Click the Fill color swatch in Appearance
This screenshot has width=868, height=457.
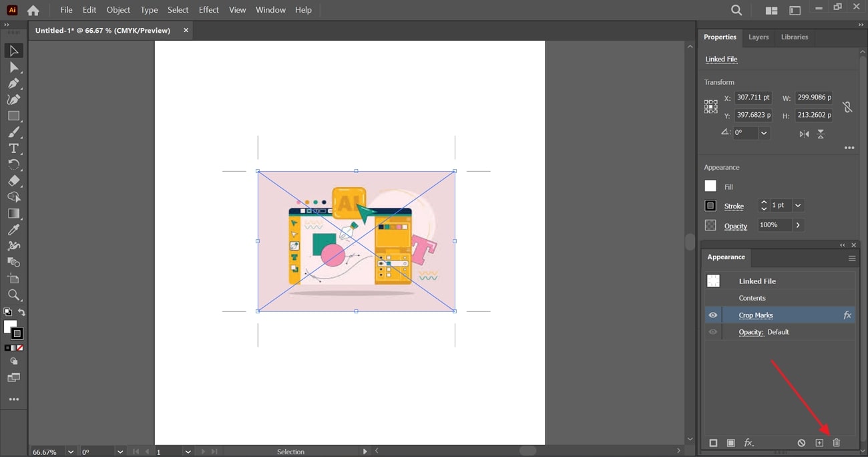[x=710, y=186]
